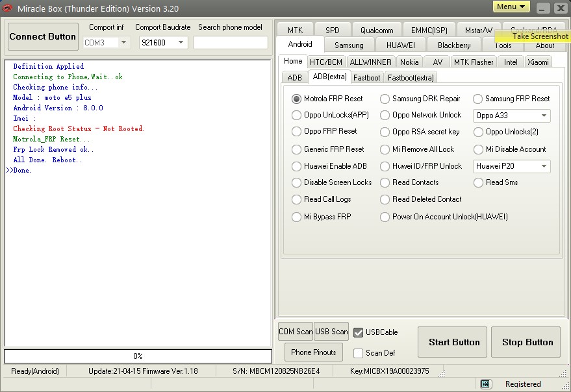Select Samsung FRP Reset radio option

(477, 99)
